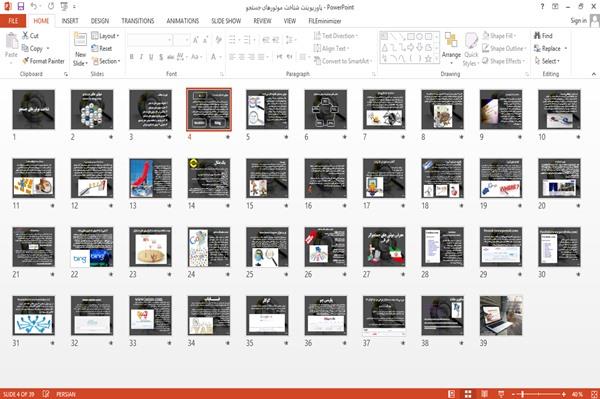Viewport: 600px width, 399px height.
Task: Toggle Underline formatting
Action: click(x=151, y=57)
